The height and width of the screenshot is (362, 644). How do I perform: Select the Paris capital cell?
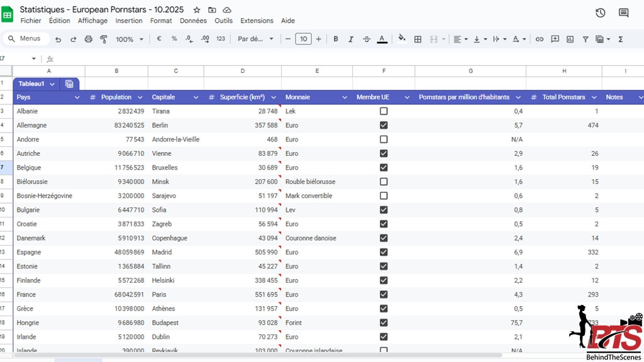coord(175,295)
